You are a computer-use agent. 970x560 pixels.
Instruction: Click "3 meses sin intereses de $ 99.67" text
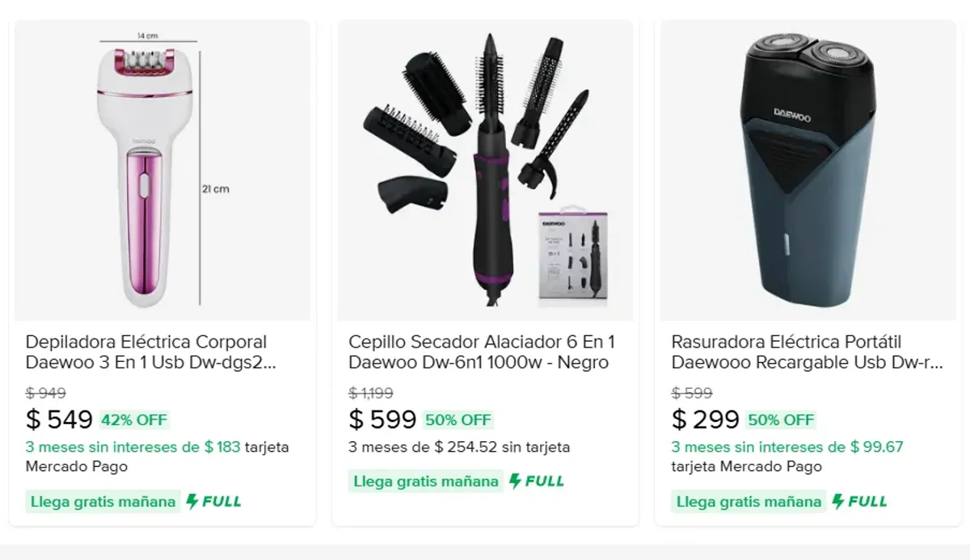coord(787,447)
